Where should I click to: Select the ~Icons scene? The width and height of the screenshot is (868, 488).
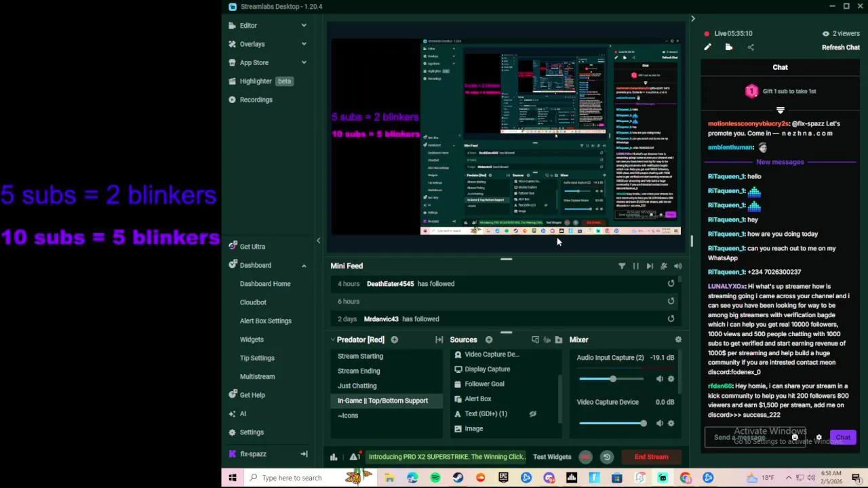(348, 415)
